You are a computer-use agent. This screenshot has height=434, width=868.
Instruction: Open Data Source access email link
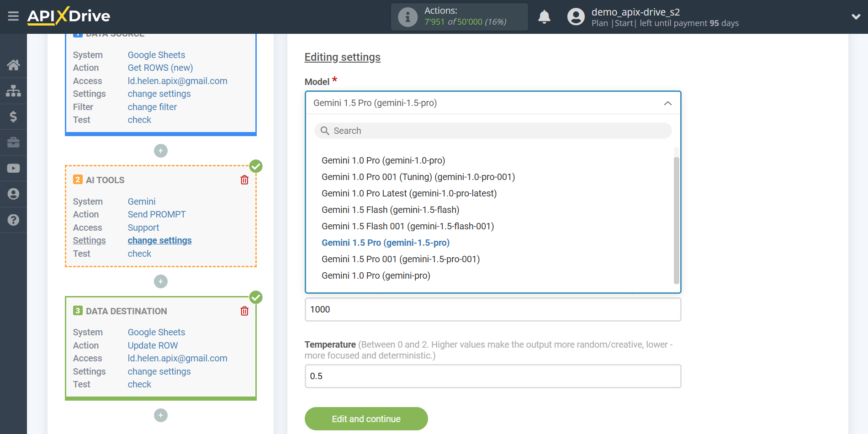coord(177,81)
